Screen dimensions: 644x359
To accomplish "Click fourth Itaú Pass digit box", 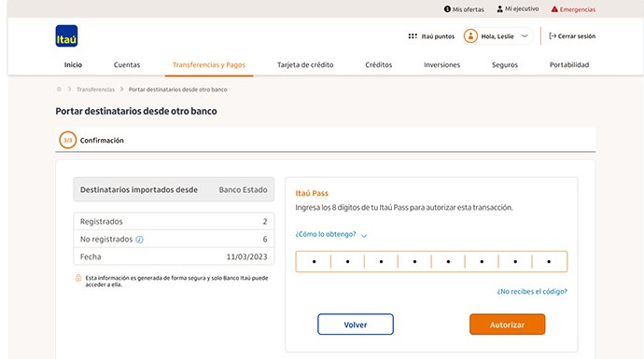I will click(x=414, y=262).
